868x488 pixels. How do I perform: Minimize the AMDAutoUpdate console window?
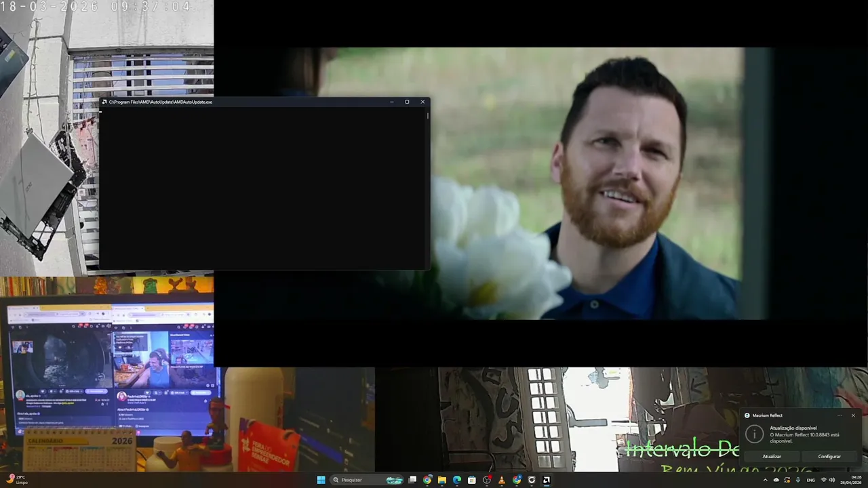392,102
